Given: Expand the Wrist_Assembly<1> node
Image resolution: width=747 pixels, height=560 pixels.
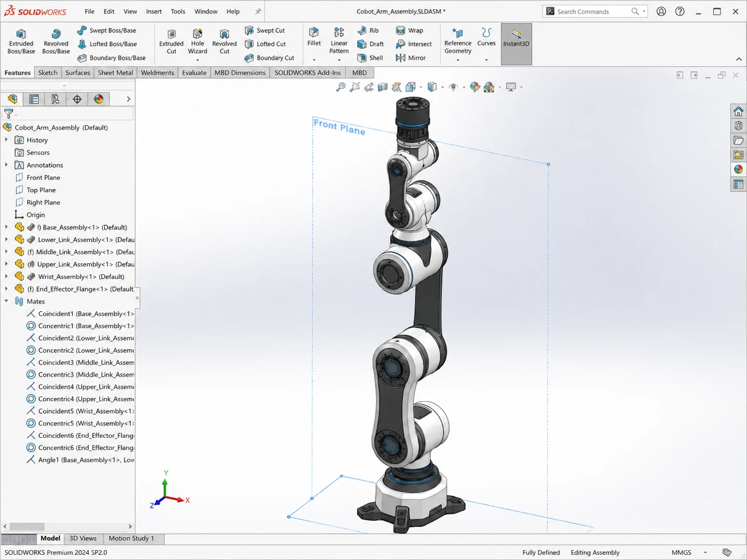Looking at the screenshot, I should [6, 276].
